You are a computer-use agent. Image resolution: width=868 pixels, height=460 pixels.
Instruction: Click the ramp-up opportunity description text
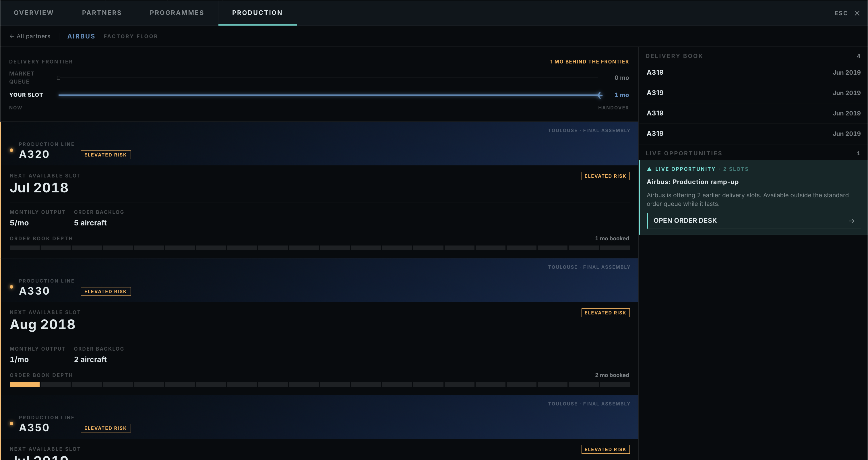(748, 200)
